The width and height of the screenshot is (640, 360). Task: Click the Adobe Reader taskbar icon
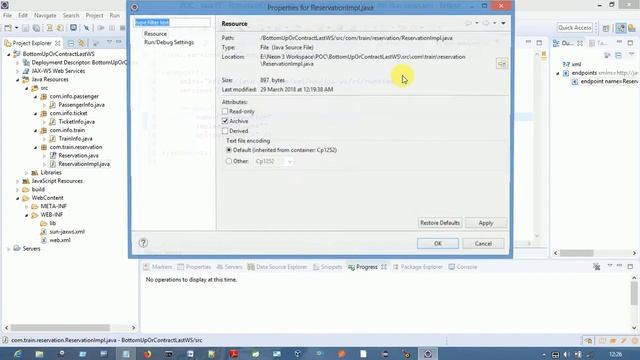coord(234,354)
